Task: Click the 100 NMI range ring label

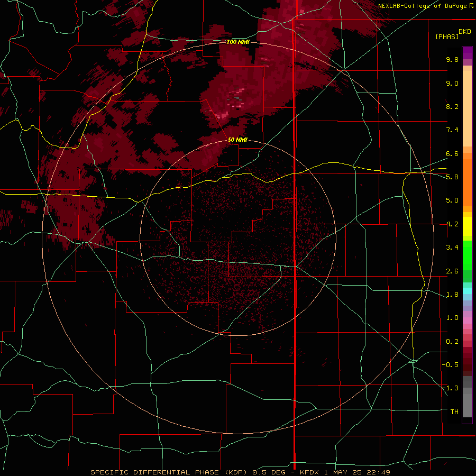Action: click(238, 42)
